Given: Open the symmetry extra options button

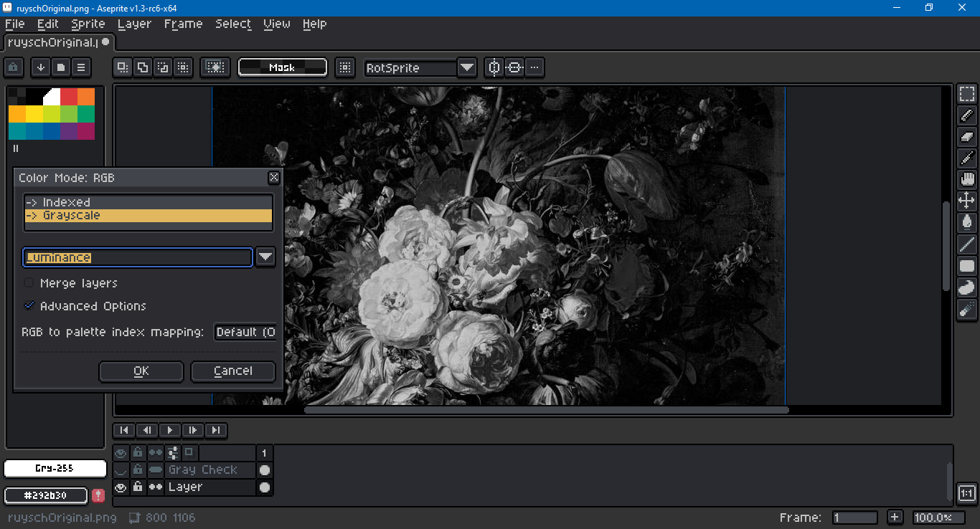Looking at the screenshot, I should click(534, 67).
